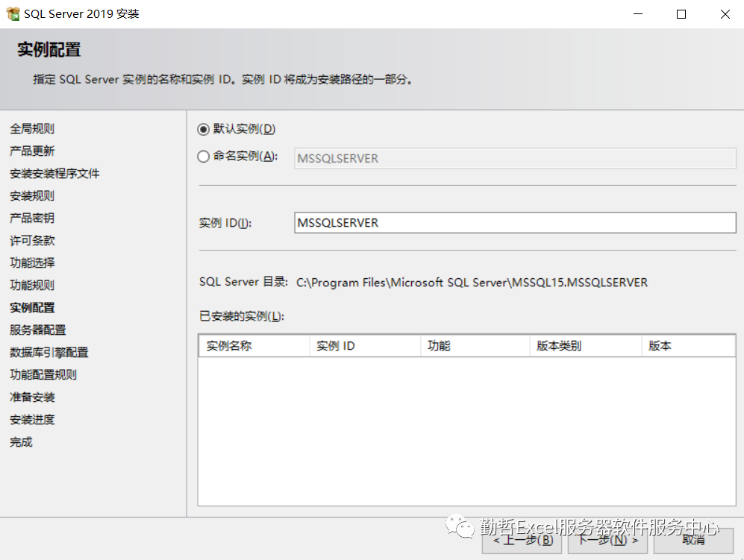
Task: Close the SQL Server 2019 安装 window
Action: (x=725, y=13)
